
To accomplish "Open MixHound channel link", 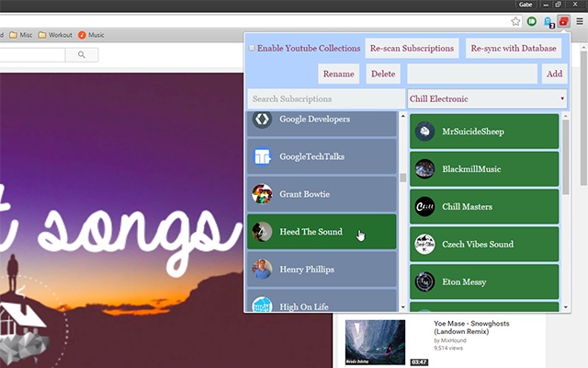I will [x=453, y=340].
